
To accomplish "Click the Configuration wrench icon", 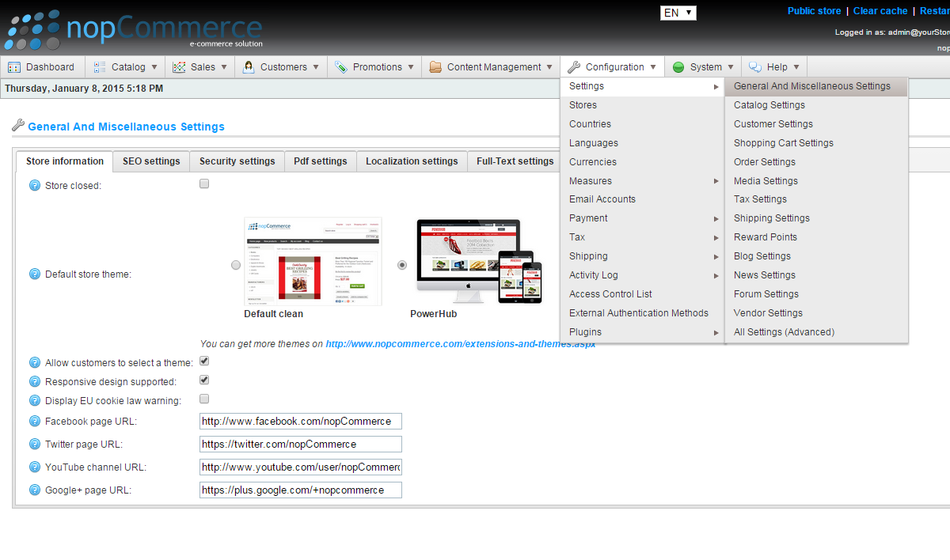I will click(x=574, y=67).
